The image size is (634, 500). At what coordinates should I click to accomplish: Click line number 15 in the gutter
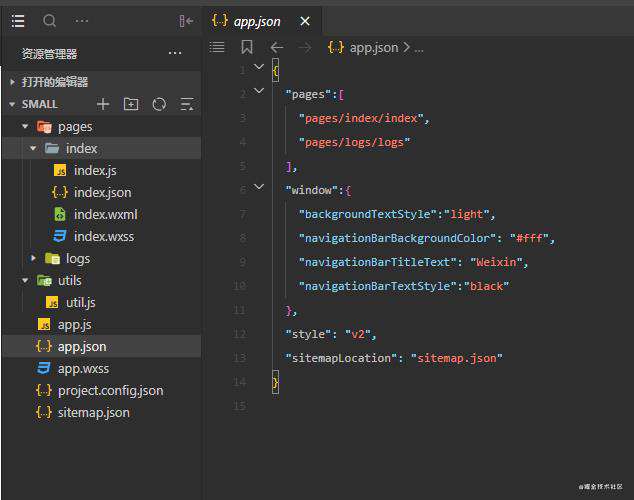click(239, 406)
